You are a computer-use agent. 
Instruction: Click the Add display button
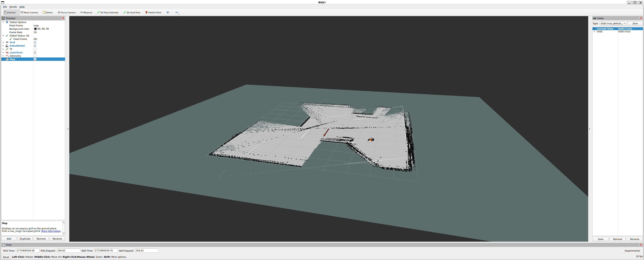pyautogui.click(x=9, y=239)
